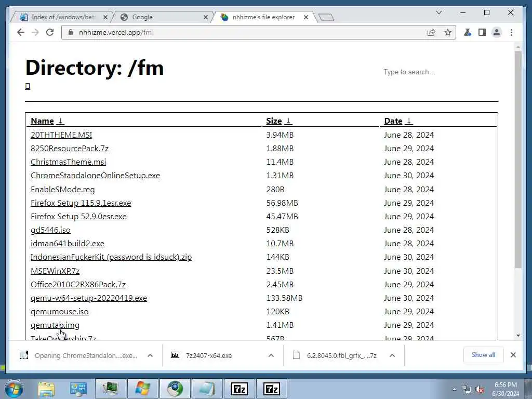Expand options for 6.2.8045.0.fbl_grfx 7z download
The image size is (532, 399).
point(392,355)
